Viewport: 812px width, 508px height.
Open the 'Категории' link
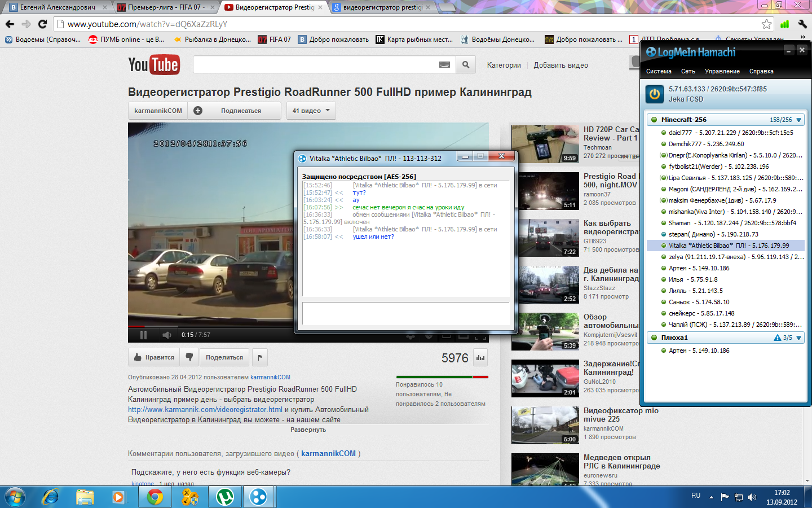(504, 65)
